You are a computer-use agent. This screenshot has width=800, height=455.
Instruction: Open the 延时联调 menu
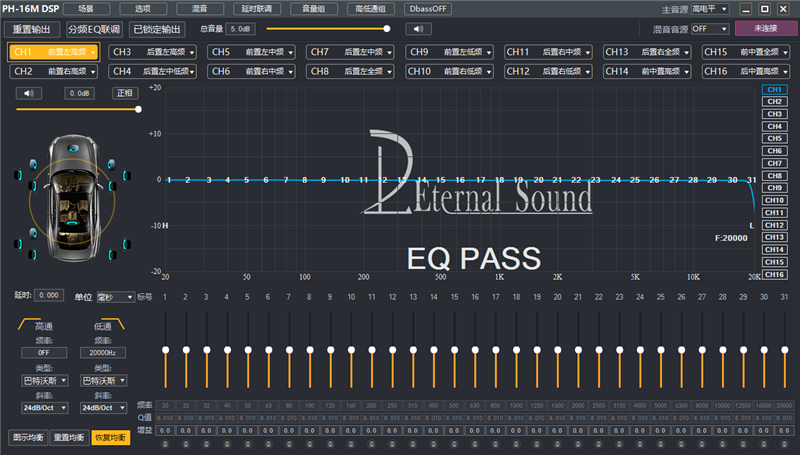click(252, 9)
